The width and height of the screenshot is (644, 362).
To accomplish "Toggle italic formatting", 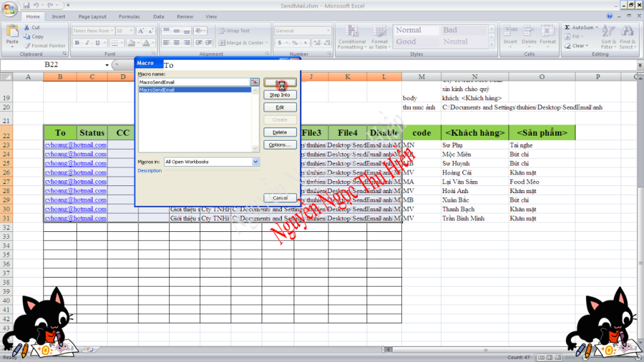I will (86, 42).
